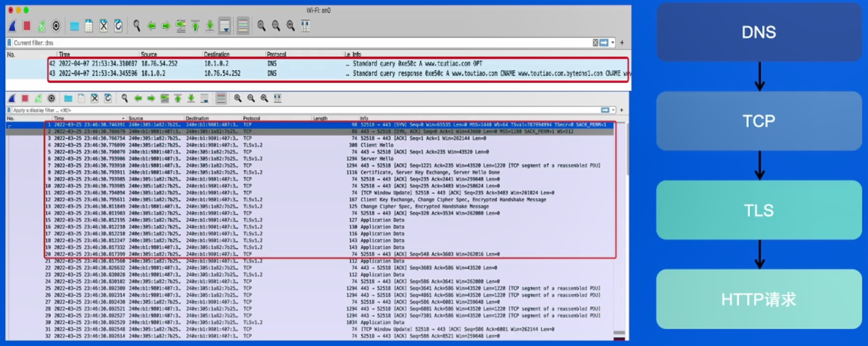Toggle auto-scroll during live capture, top window

(x=225, y=26)
